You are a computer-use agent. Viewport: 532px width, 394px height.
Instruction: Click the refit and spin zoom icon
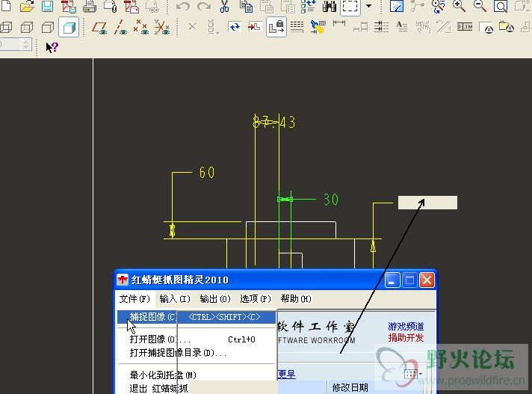click(438, 6)
